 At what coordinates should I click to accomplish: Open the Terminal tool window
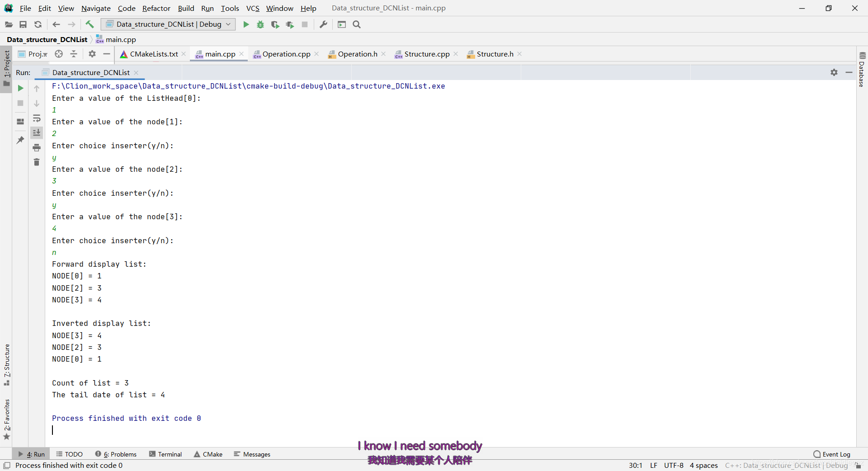point(165,454)
